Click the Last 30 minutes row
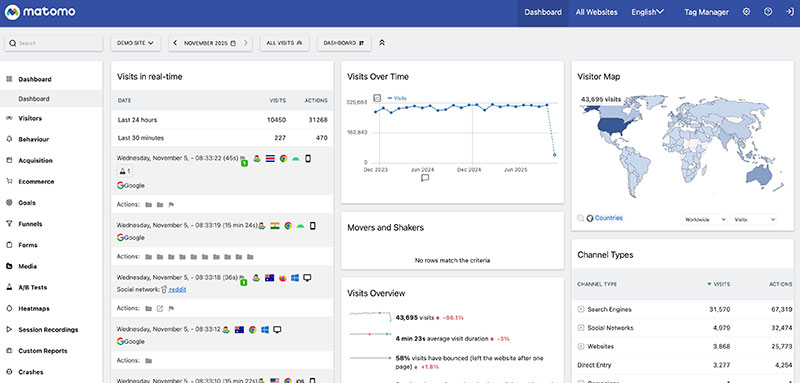Image resolution: width=800 pixels, height=383 pixels. coord(222,138)
